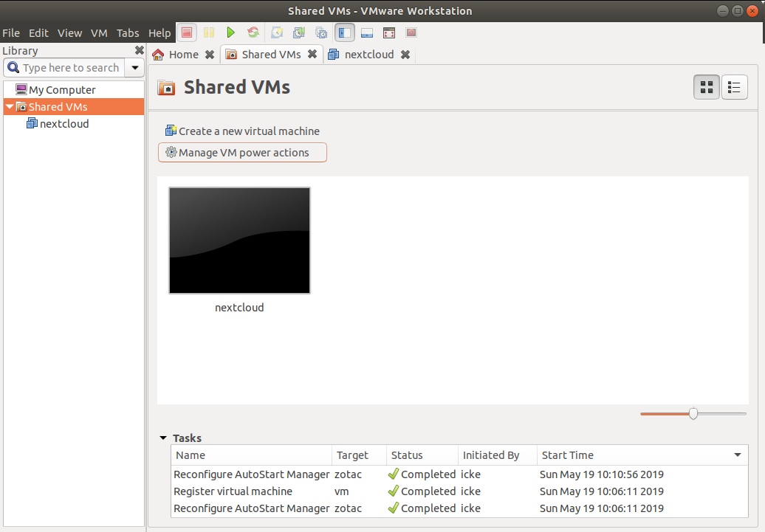Open the Edit menu
The height and width of the screenshot is (532, 765).
pyautogui.click(x=38, y=32)
